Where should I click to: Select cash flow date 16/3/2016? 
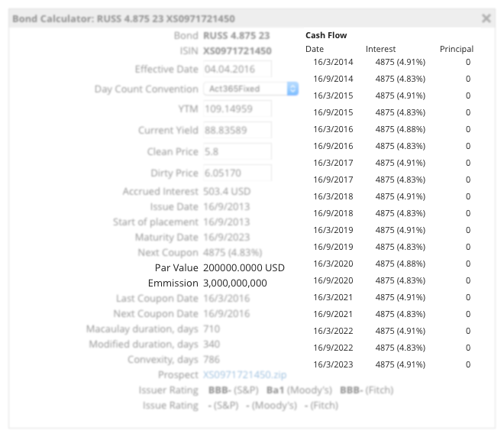pyautogui.click(x=333, y=129)
